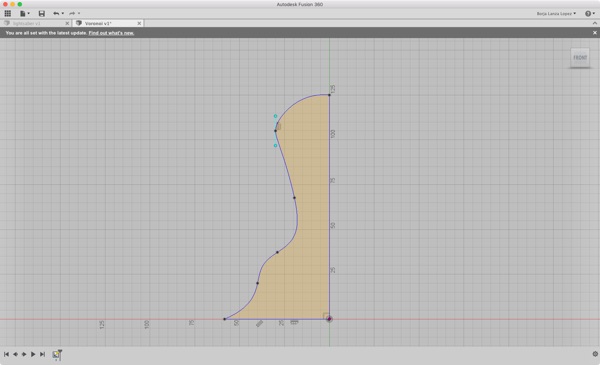The image size is (600, 365).
Task: Select the spline endpoint on the bottom axis
Action: click(225, 319)
